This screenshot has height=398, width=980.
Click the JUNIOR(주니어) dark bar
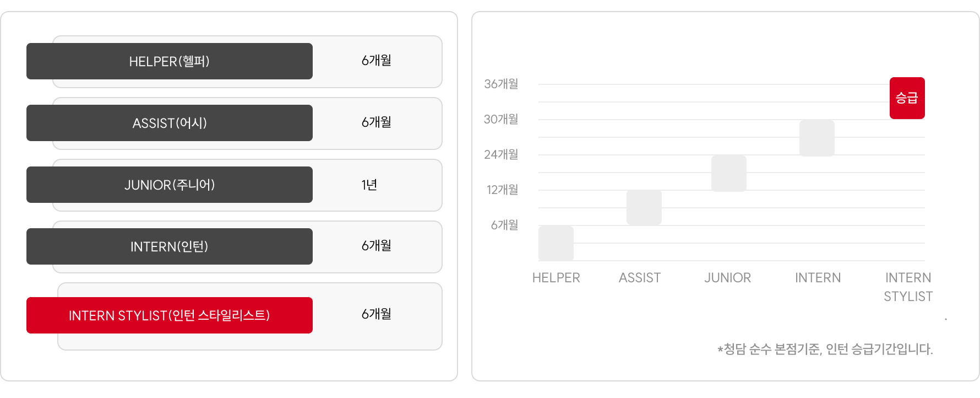(x=170, y=185)
